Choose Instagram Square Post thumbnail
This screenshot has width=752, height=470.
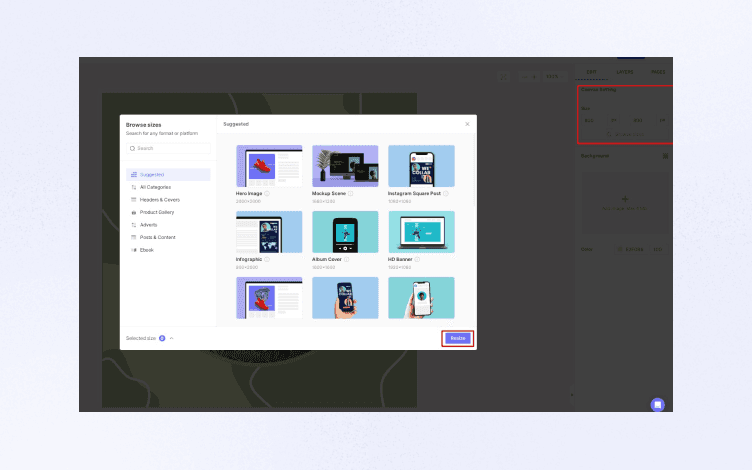click(422, 166)
